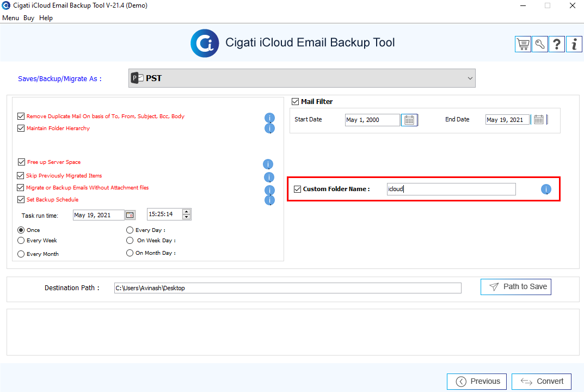
Task: Select the Once schedule option
Action: point(21,230)
